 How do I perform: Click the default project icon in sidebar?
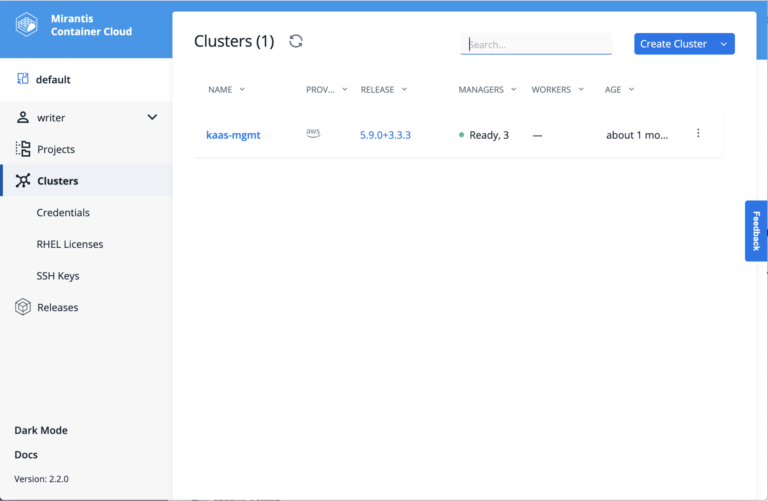pyautogui.click(x=23, y=79)
